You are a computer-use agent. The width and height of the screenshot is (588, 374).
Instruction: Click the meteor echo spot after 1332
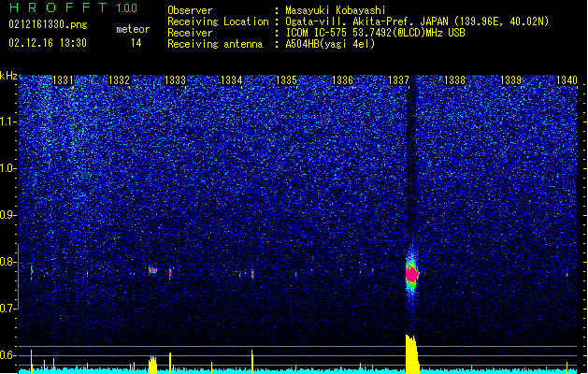(x=152, y=270)
